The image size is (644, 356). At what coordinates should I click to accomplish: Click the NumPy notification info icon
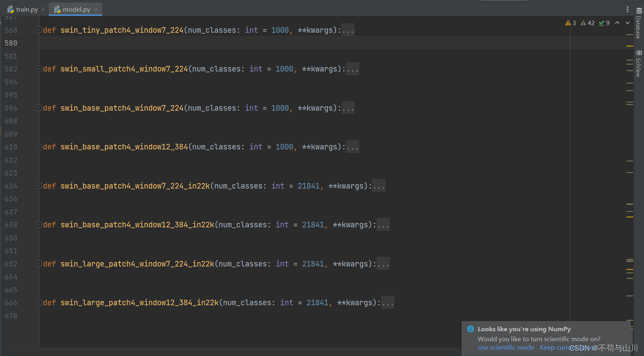coord(471,329)
